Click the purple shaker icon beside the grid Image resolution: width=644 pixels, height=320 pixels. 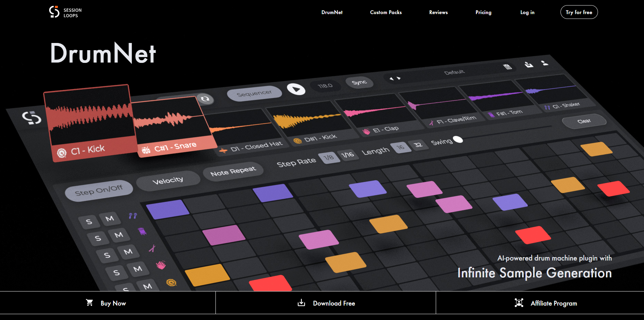point(133,216)
